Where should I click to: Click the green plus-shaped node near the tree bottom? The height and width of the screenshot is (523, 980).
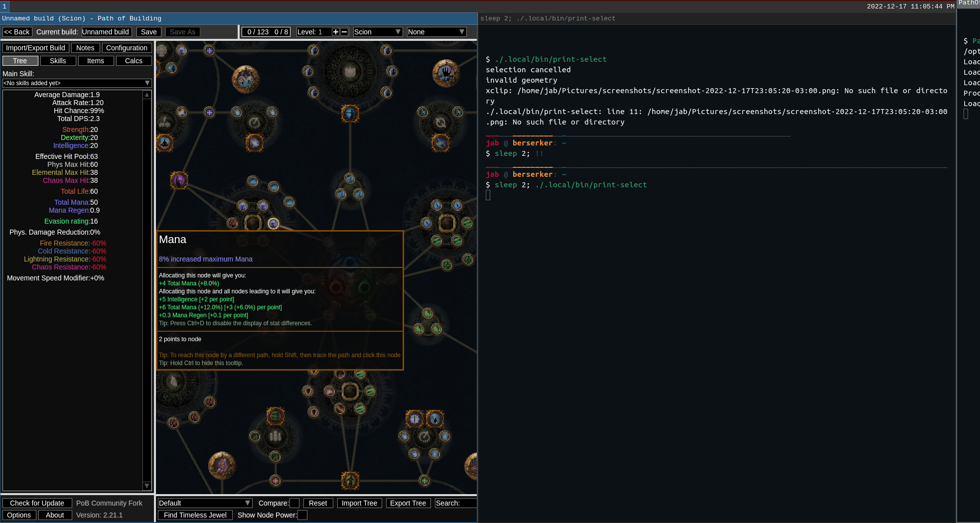pyautogui.click(x=424, y=480)
